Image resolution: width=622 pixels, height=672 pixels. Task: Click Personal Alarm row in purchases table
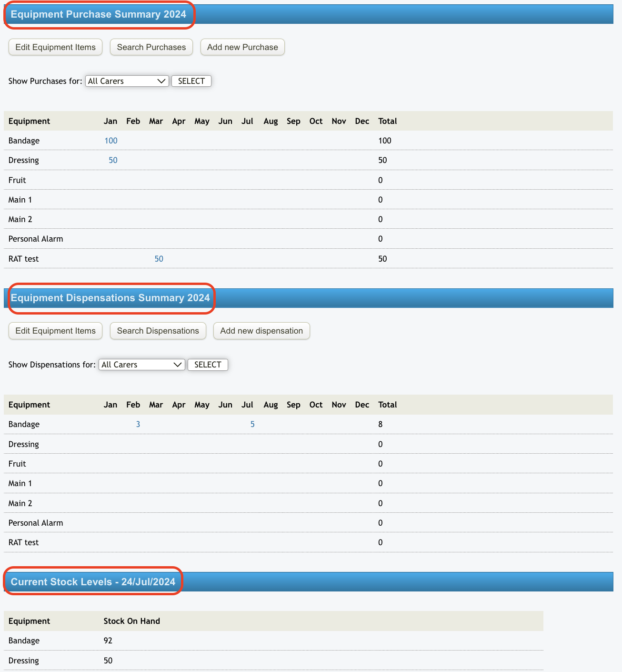coord(308,239)
